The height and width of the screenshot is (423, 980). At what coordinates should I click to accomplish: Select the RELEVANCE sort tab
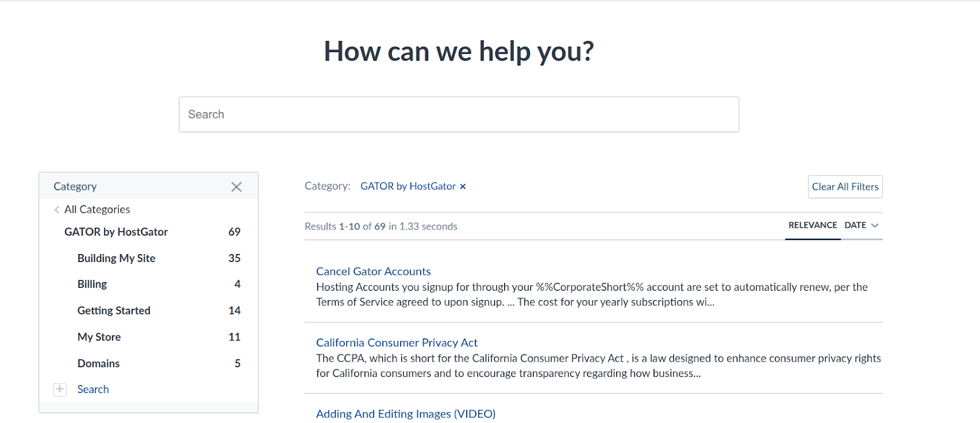(x=812, y=225)
